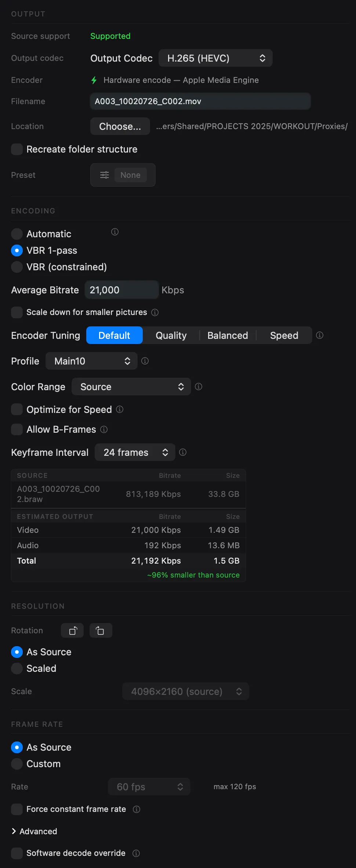Viewport: 356px width, 868px height.
Task: Click max 120 fps label
Action: pos(235,787)
